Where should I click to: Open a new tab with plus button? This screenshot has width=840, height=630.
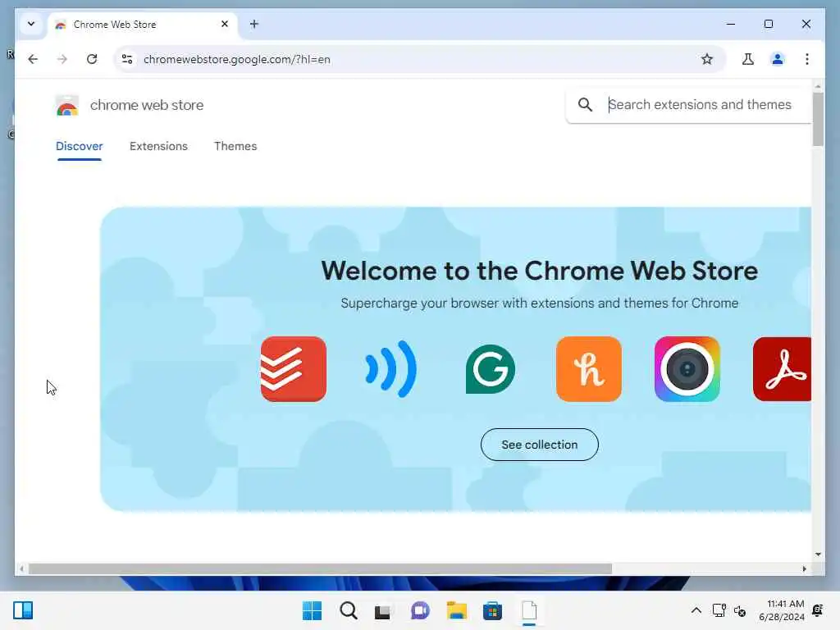click(254, 24)
